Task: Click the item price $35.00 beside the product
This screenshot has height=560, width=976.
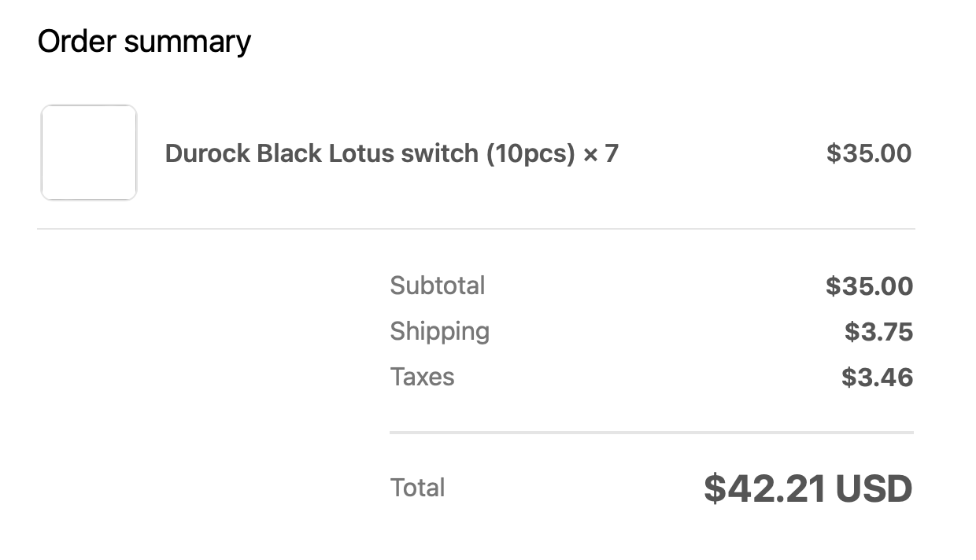Action: point(869,153)
